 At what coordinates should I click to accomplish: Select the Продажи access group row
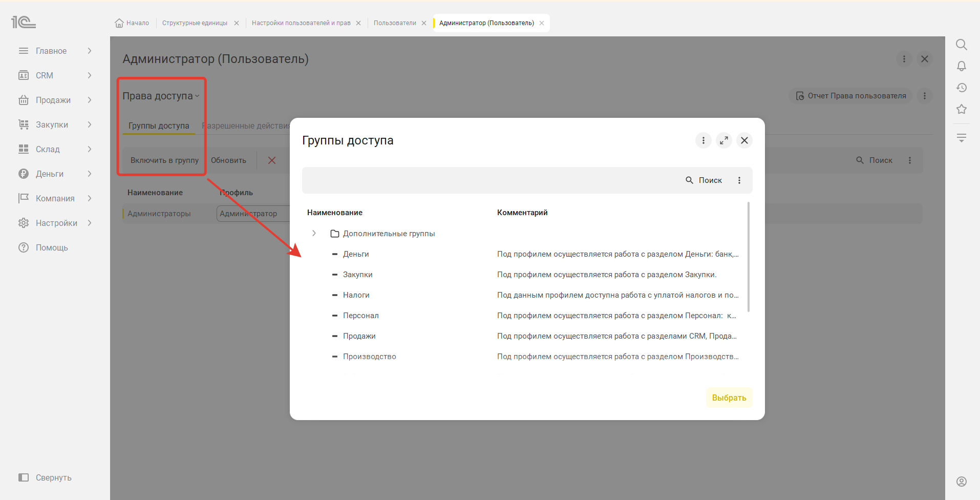point(525,336)
